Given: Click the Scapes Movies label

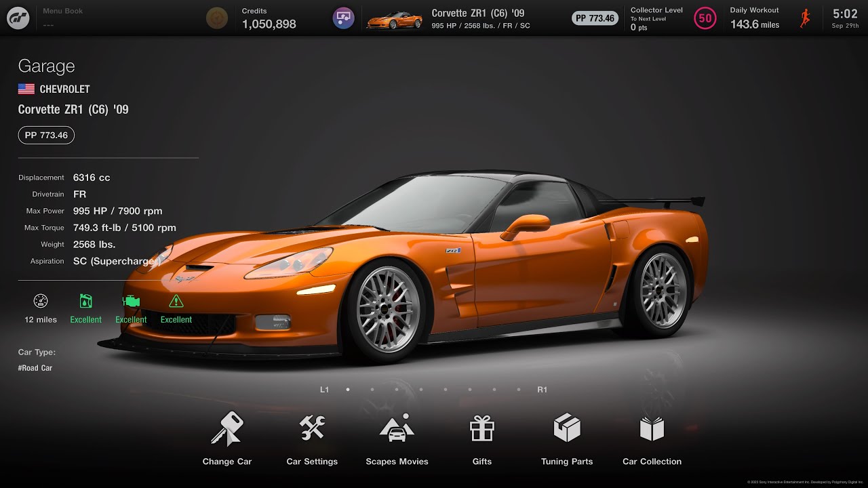Looking at the screenshot, I should [x=397, y=462].
